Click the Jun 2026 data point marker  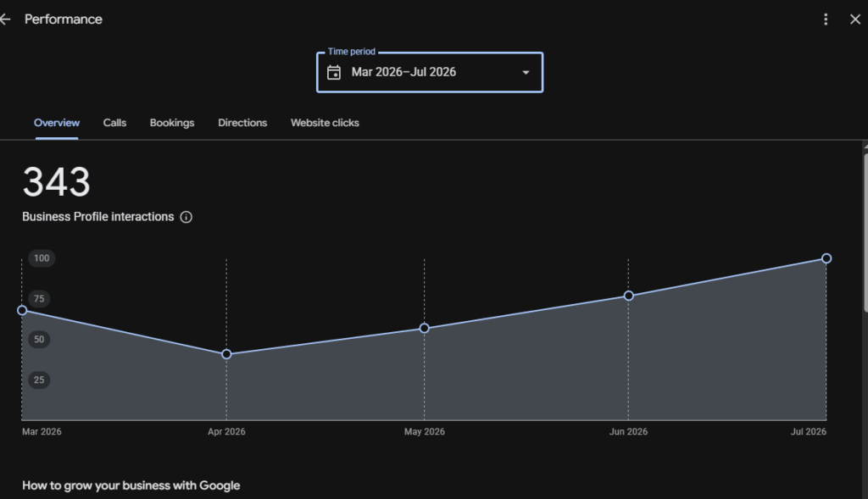pyautogui.click(x=628, y=296)
